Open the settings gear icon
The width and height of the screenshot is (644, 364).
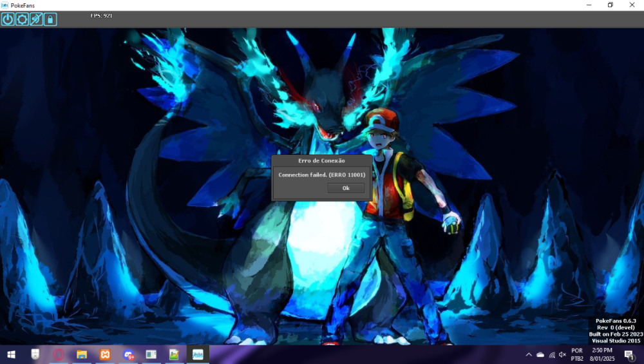point(22,19)
